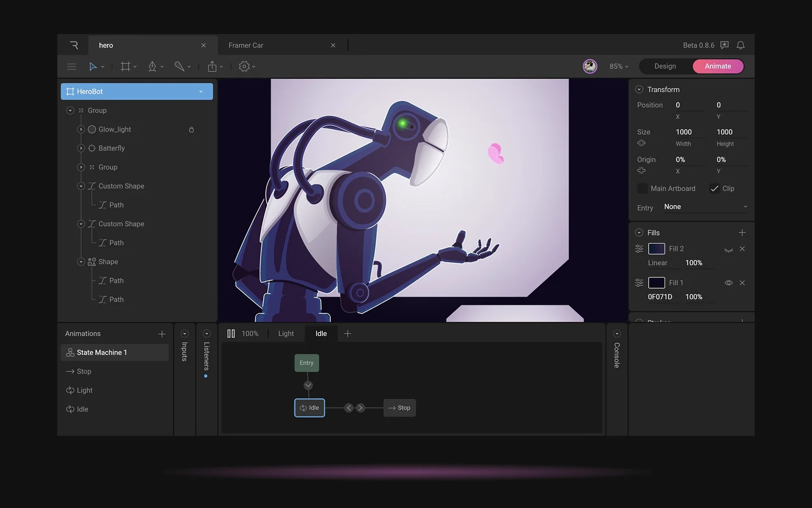
Task: Switch to Design mode
Action: (x=665, y=66)
